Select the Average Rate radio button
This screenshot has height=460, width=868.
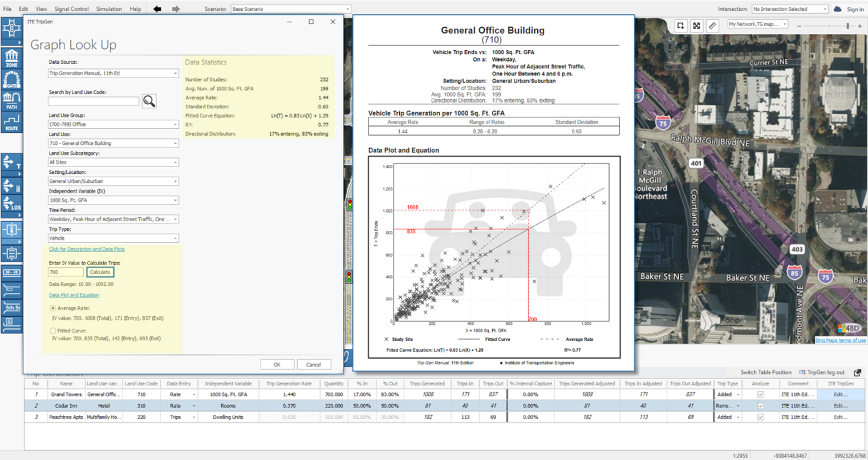[x=53, y=308]
